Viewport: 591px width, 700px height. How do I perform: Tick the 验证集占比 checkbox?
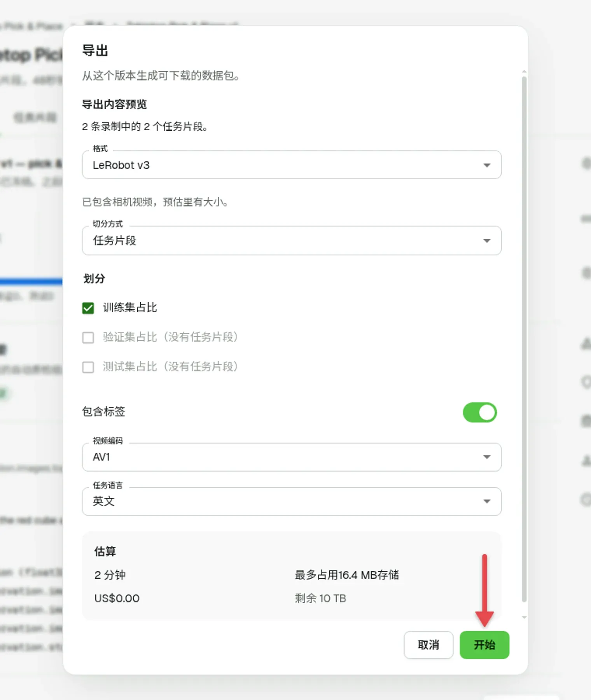tap(88, 337)
